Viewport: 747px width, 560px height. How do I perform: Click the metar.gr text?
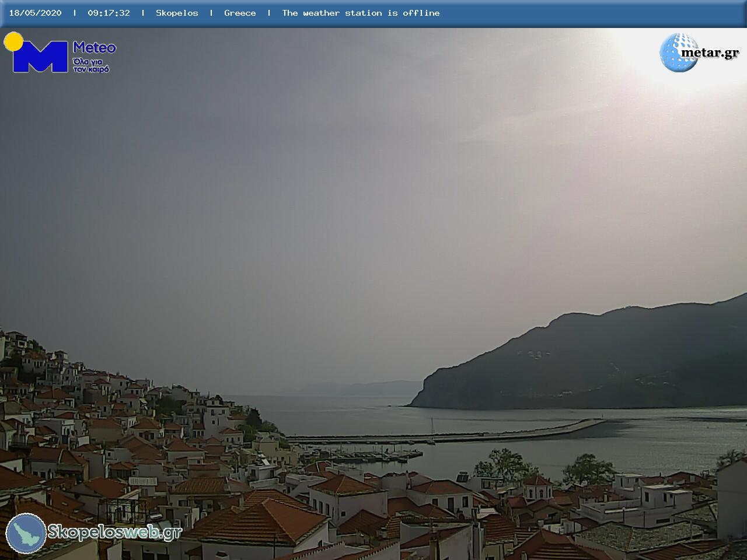point(710,53)
